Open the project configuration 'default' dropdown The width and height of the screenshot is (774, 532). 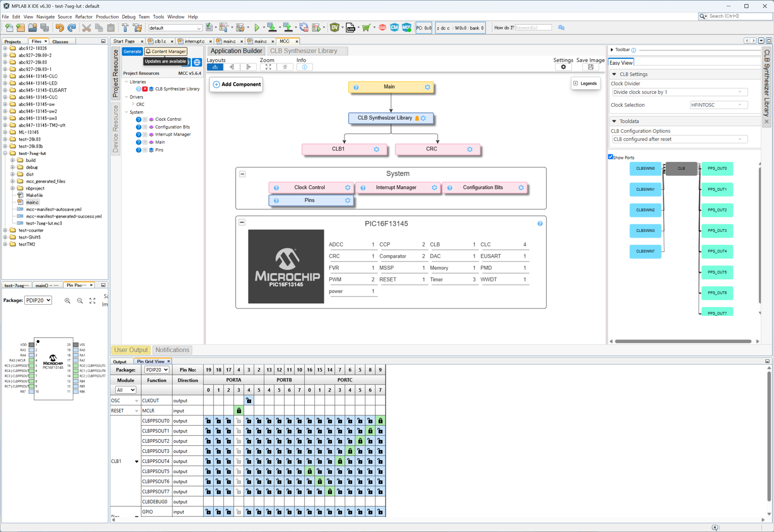click(175, 28)
